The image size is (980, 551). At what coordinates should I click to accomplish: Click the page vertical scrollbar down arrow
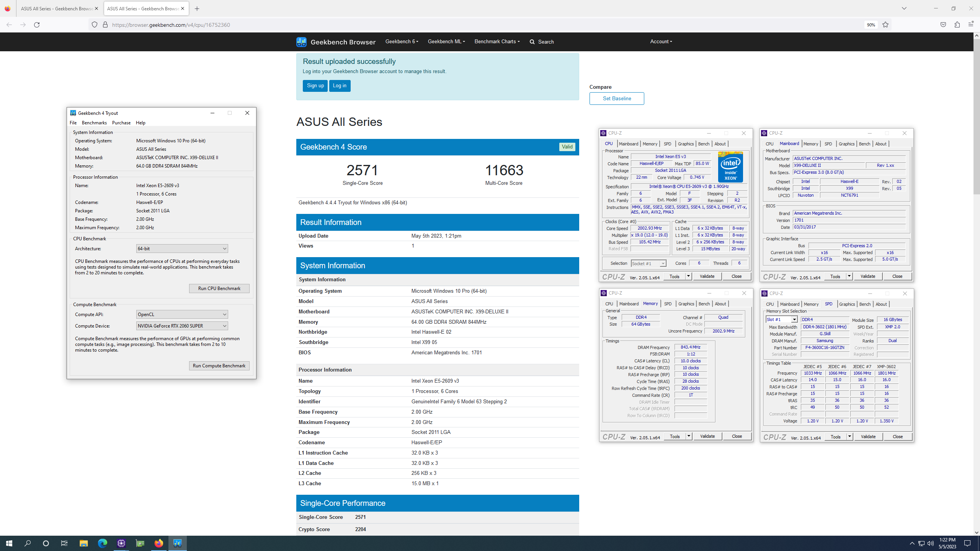coord(977,532)
